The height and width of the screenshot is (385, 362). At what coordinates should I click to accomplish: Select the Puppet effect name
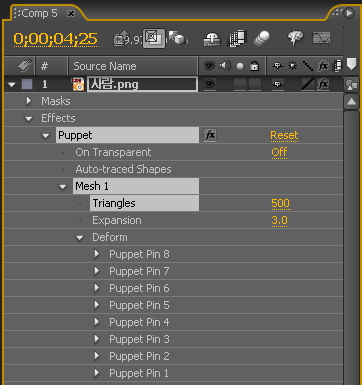pos(127,135)
